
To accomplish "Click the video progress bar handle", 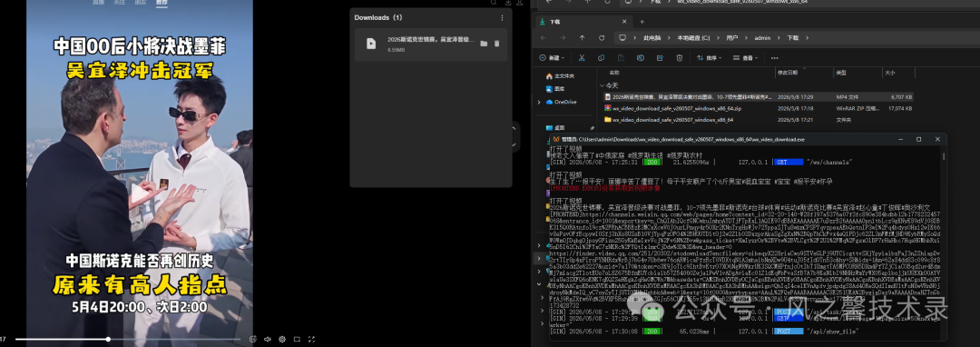I will pos(108,340).
